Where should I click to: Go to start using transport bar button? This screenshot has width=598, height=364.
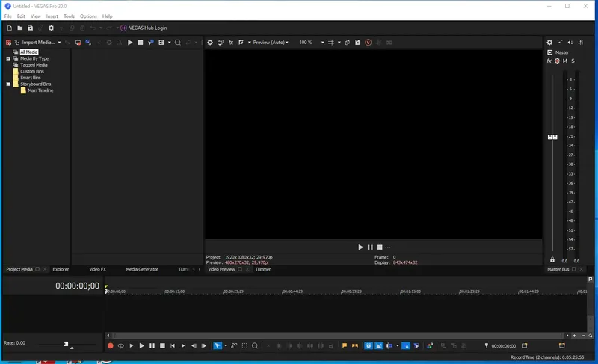(173, 346)
